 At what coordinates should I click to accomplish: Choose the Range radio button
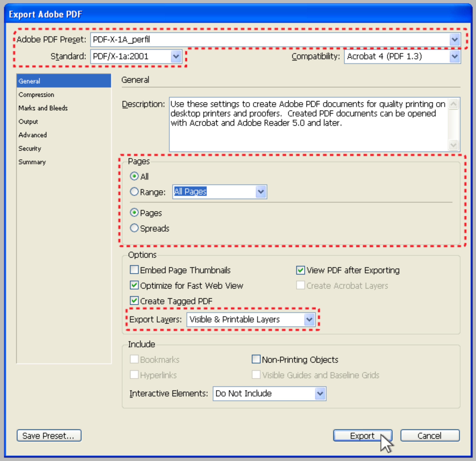(x=134, y=192)
